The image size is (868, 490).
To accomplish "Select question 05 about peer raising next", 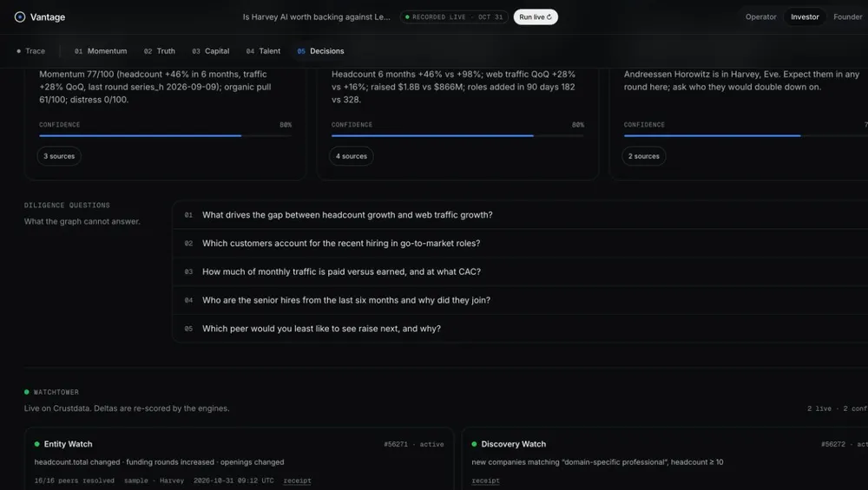I will tap(520, 329).
